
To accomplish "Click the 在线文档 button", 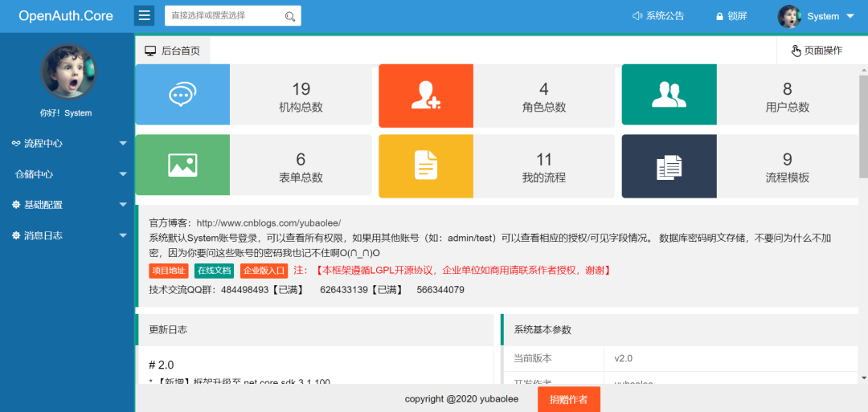I will (214, 271).
